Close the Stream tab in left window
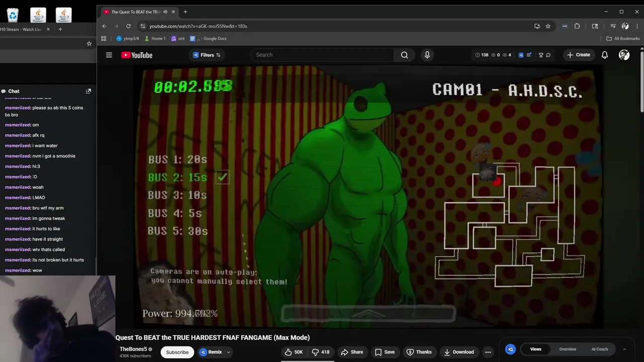 click(x=48, y=29)
